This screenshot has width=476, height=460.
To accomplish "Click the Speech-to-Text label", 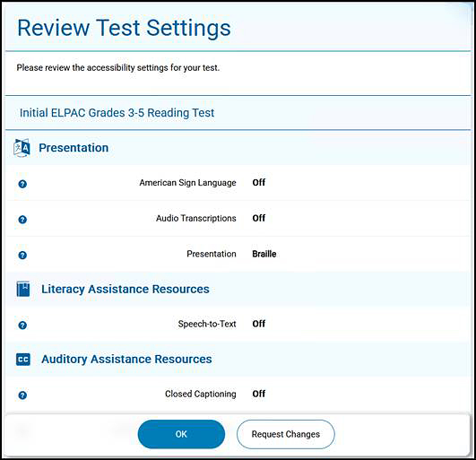I will (207, 324).
